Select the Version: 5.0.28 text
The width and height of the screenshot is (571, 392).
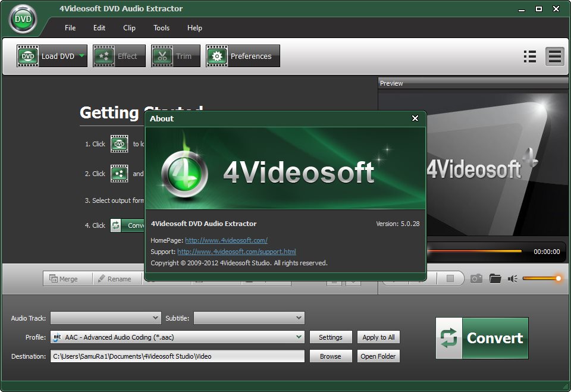[398, 224]
